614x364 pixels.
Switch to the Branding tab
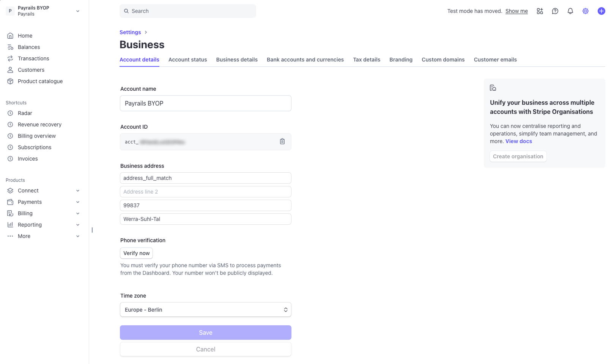pos(401,60)
